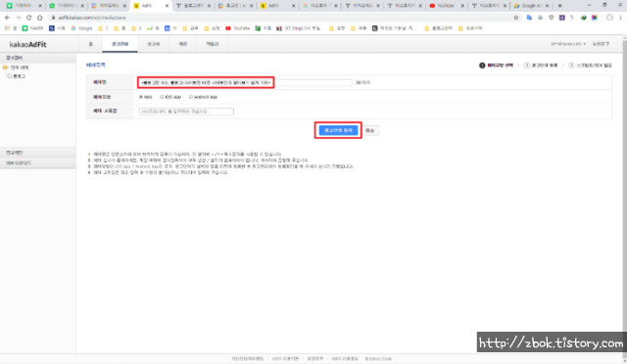Image resolution: width=627 pixels, height=364 pixels.
Task: Open the Chrome three-dot menu
Action: click(x=620, y=18)
